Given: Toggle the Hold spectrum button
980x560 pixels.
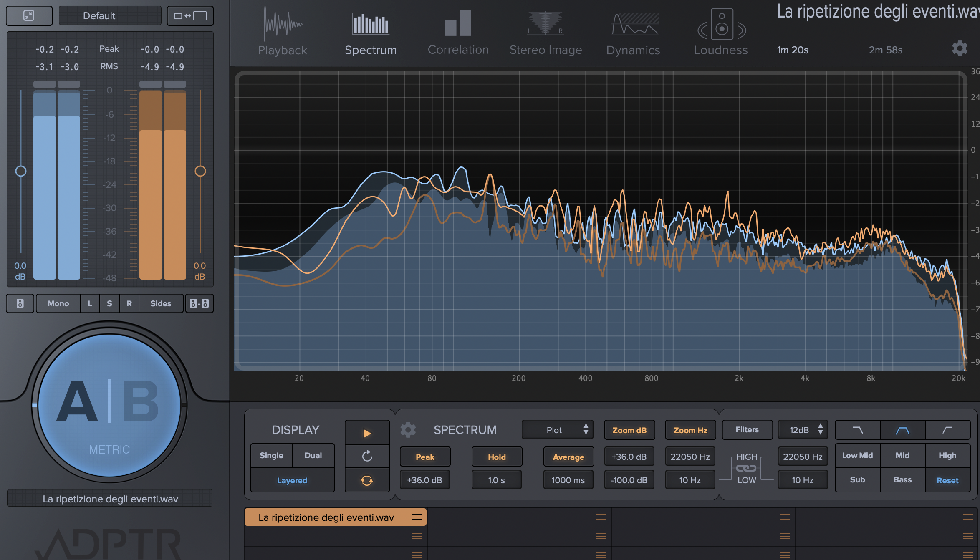Looking at the screenshot, I should 497,457.
